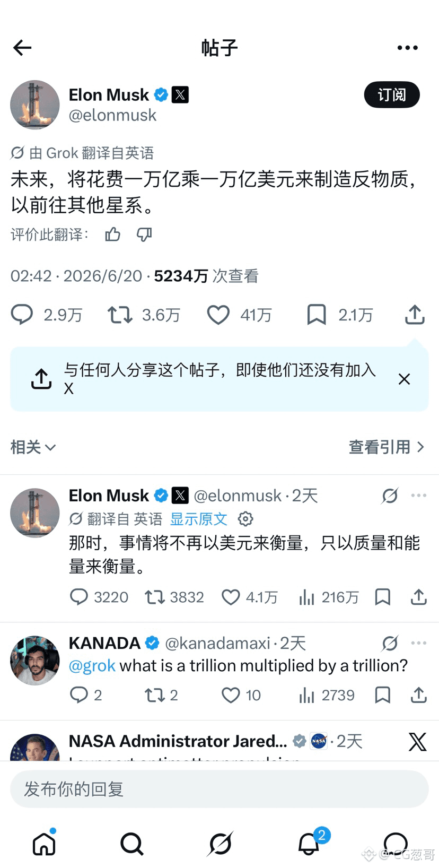Dismiss the share post tip banner

(x=404, y=379)
